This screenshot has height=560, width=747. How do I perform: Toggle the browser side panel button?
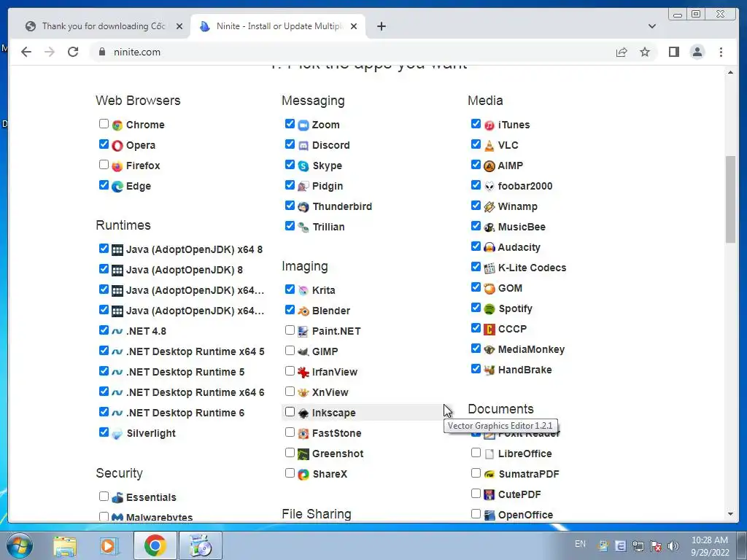(x=673, y=52)
